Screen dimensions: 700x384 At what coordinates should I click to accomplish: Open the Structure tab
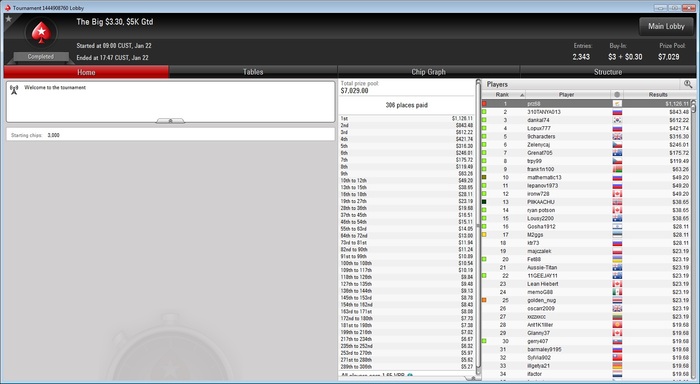(608, 72)
